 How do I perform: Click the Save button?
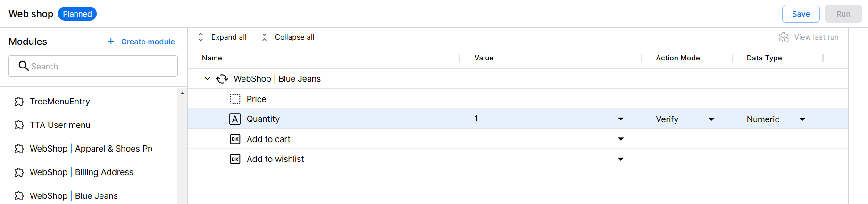pyautogui.click(x=801, y=14)
